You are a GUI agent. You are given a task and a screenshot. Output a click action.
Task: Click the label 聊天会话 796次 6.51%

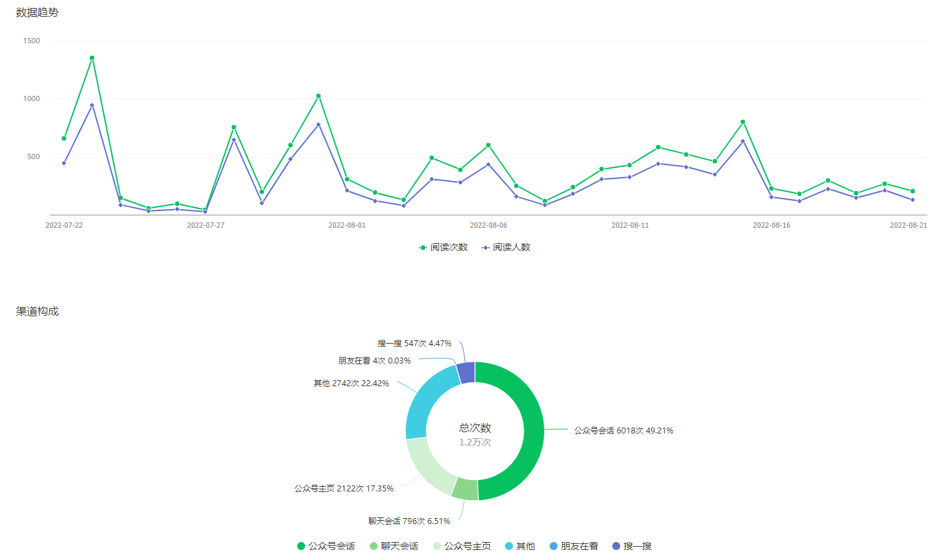tap(409, 521)
